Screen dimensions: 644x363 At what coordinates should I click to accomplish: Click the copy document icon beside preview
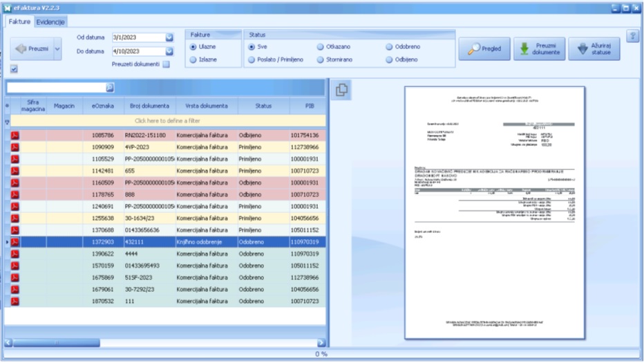pos(341,90)
